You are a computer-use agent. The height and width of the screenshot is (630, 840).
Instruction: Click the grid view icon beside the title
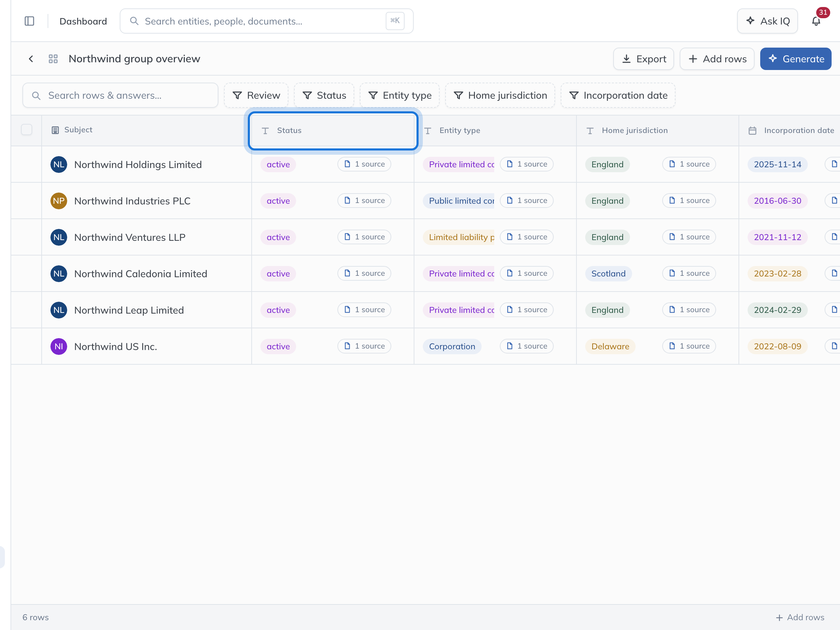[x=53, y=59]
